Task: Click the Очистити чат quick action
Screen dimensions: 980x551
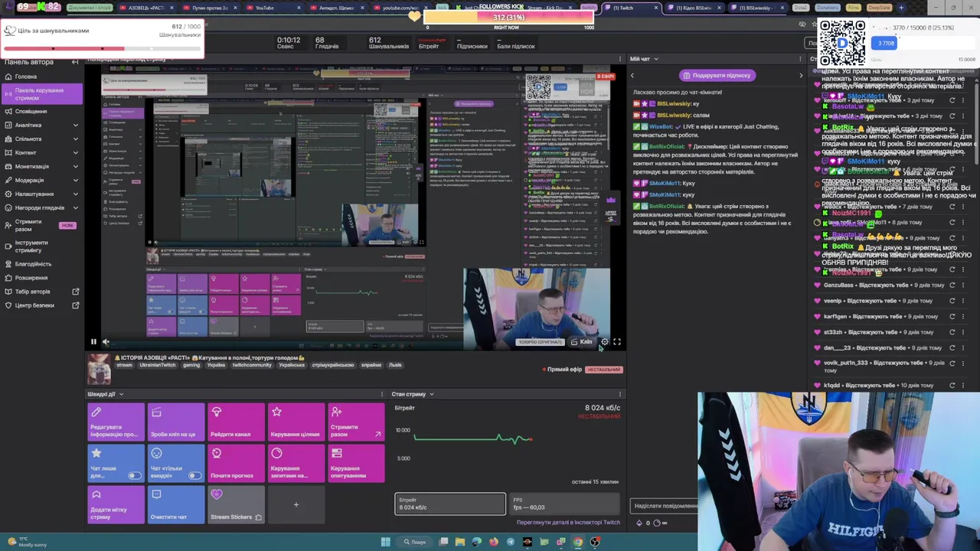Action: pyautogui.click(x=176, y=505)
